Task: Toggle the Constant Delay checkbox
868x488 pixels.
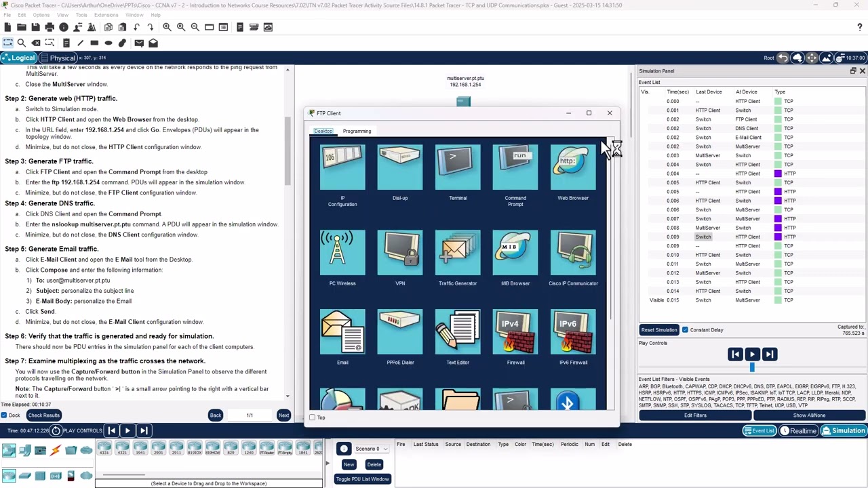Action: [685, 330]
